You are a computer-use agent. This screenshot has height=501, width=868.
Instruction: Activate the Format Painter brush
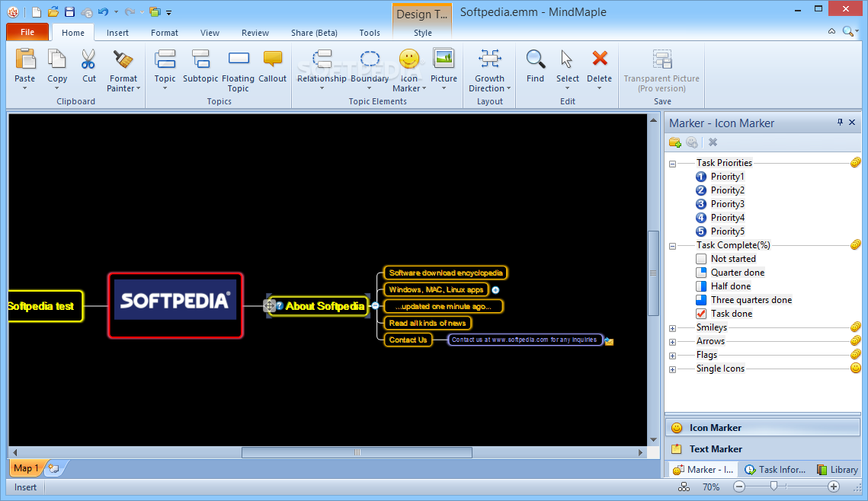click(123, 59)
